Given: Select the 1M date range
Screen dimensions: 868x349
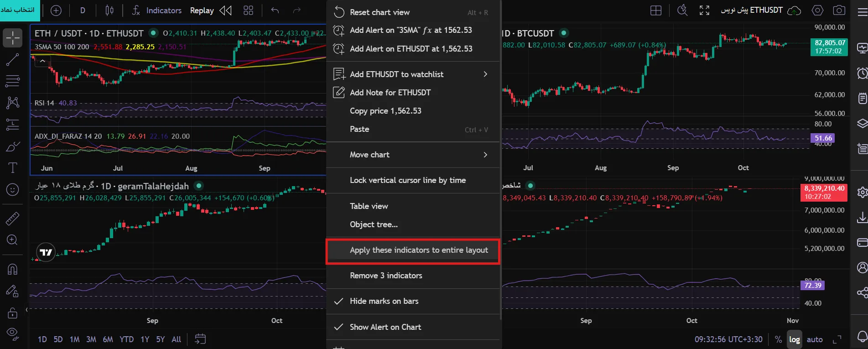Looking at the screenshot, I should pos(75,339).
